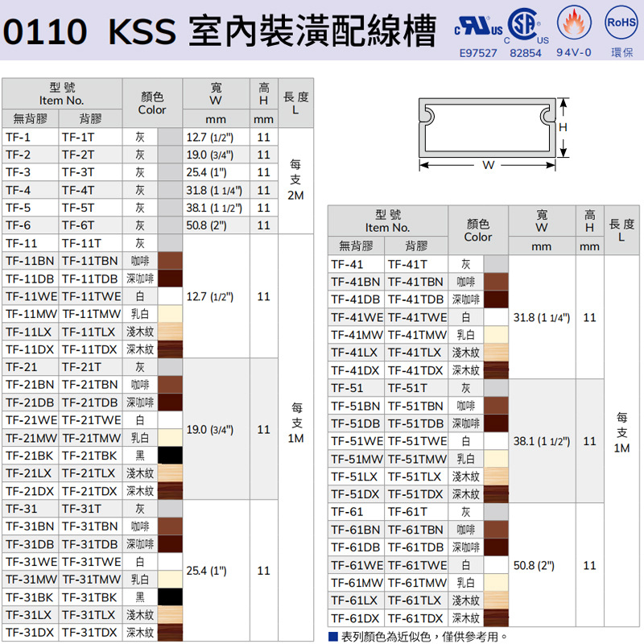Click width value 38.1 (1 1/2") in right table
Image resolution: width=644 pixels, height=644 pixels.
[542, 441]
